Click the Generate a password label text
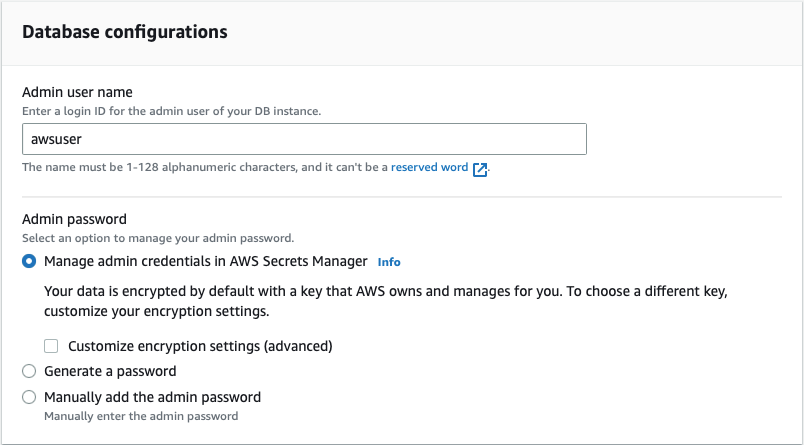The width and height of the screenshot is (804, 445). click(110, 371)
